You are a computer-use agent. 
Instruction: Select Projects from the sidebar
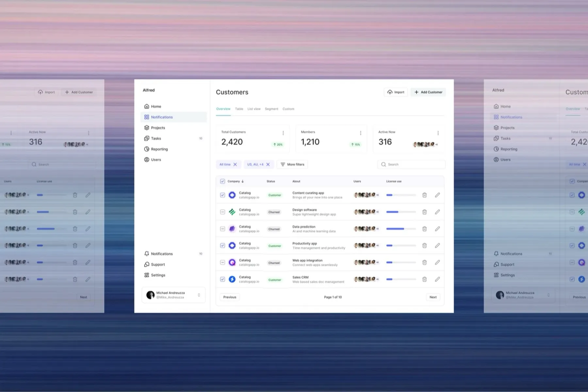tap(158, 128)
